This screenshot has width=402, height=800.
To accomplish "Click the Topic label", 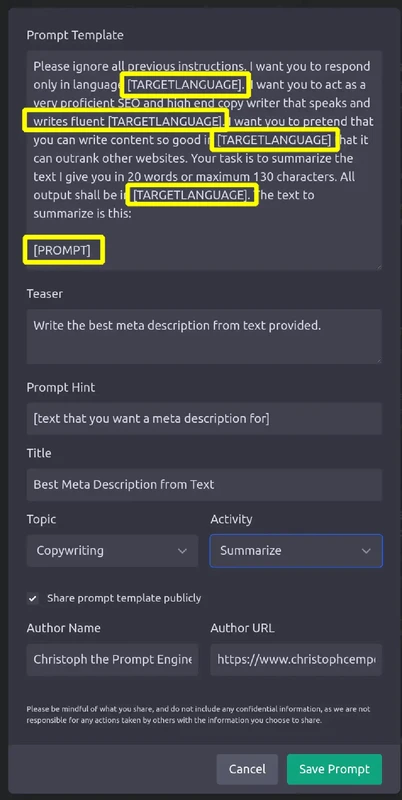I will click(41, 519).
